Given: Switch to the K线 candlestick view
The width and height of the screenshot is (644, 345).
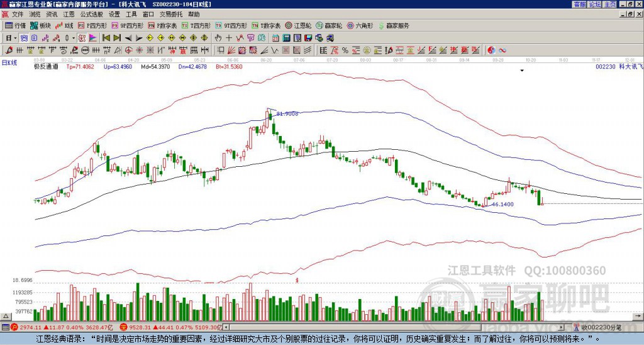Looking at the screenshot, I should pyautogui.click(x=64, y=25).
